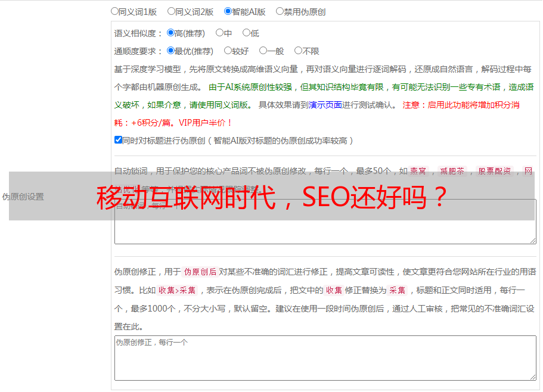Select the 同义词2版 radio option

click(x=171, y=11)
